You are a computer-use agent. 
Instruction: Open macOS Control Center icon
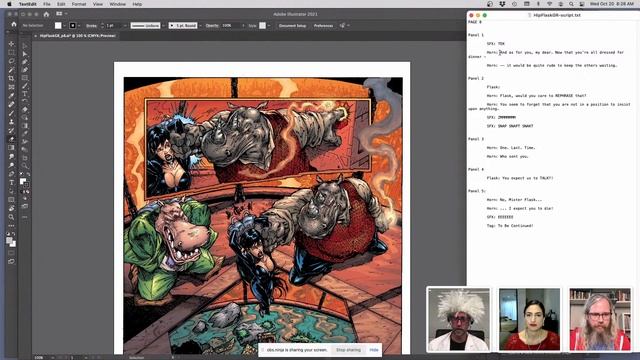pyautogui.click(x=582, y=4)
